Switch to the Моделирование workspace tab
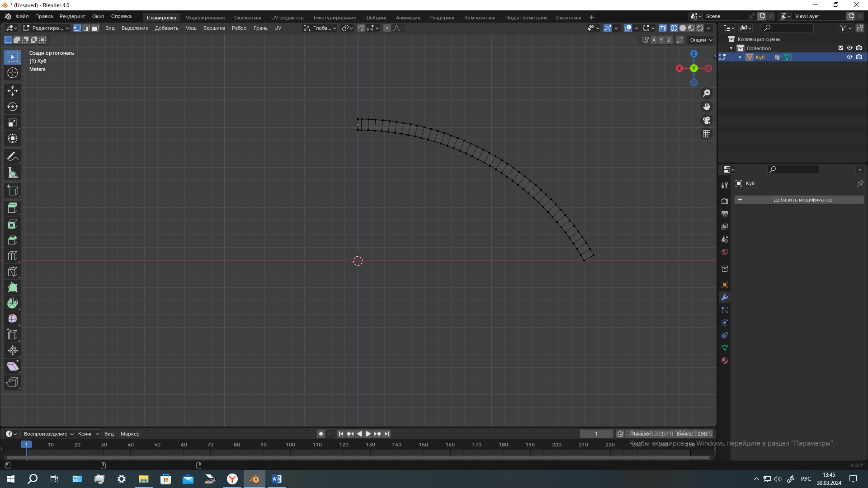This screenshot has height=488, width=868. [205, 18]
